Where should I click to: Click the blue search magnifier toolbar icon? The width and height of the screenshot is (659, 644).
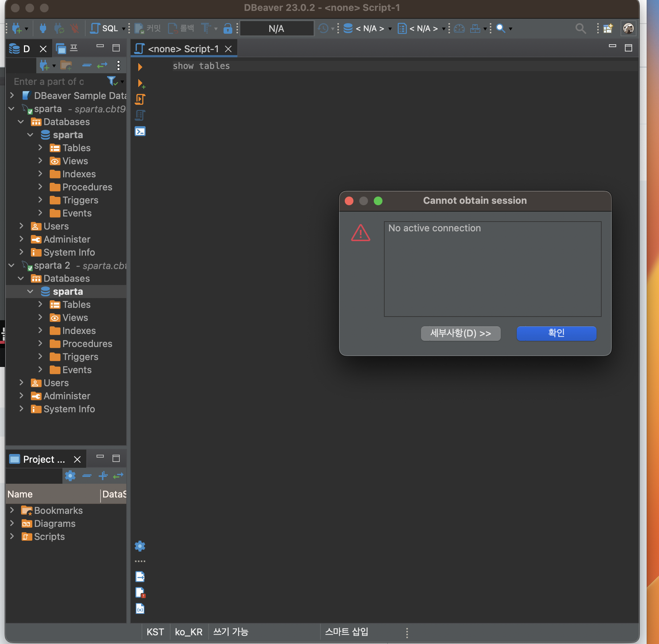[500, 28]
